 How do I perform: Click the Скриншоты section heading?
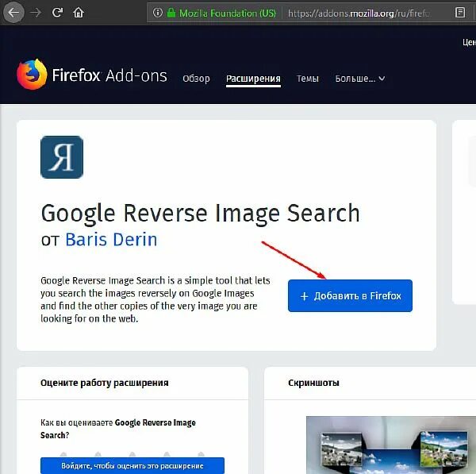313,383
